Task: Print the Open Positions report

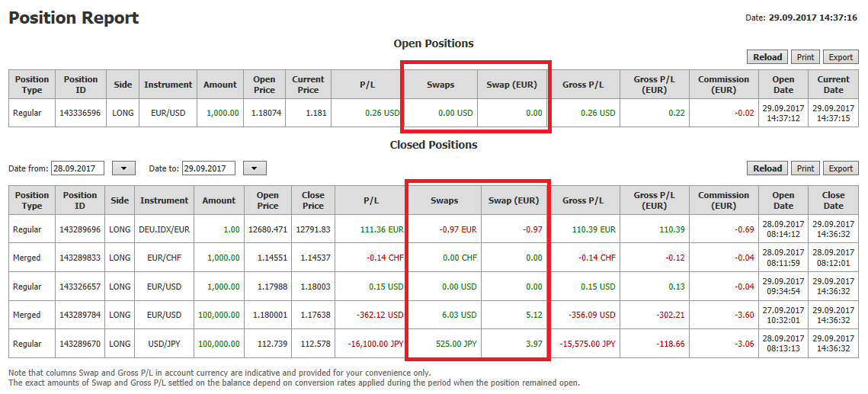Action: (x=806, y=57)
